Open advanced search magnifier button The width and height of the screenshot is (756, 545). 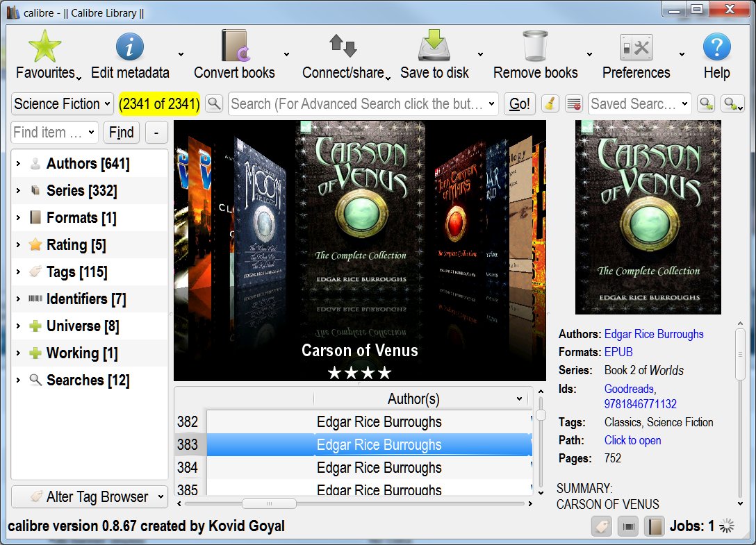[214, 103]
